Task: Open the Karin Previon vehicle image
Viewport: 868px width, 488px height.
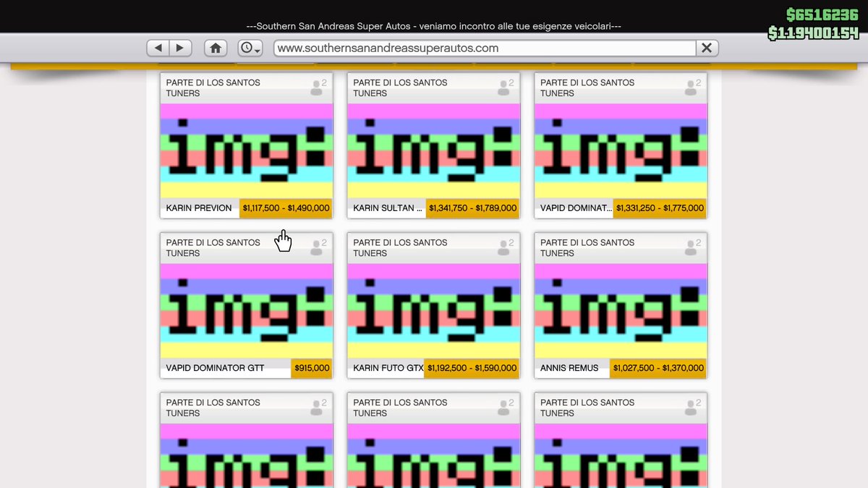Action: [247, 151]
